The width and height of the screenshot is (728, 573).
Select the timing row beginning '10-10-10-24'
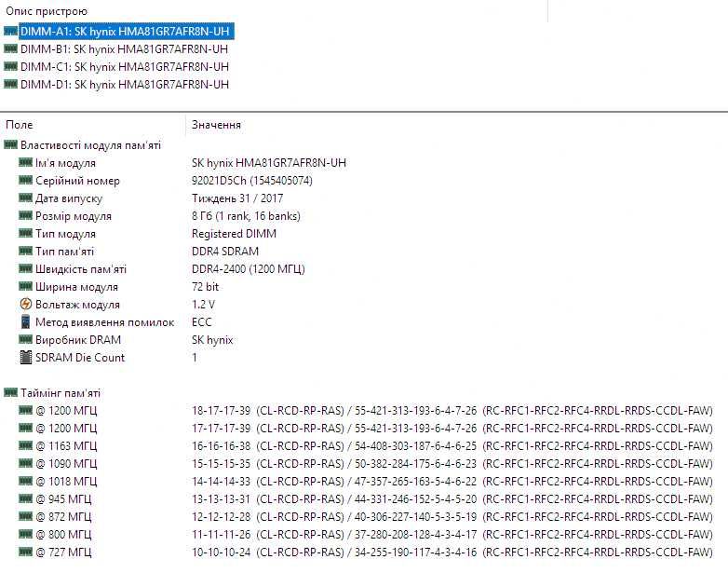pos(452,553)
